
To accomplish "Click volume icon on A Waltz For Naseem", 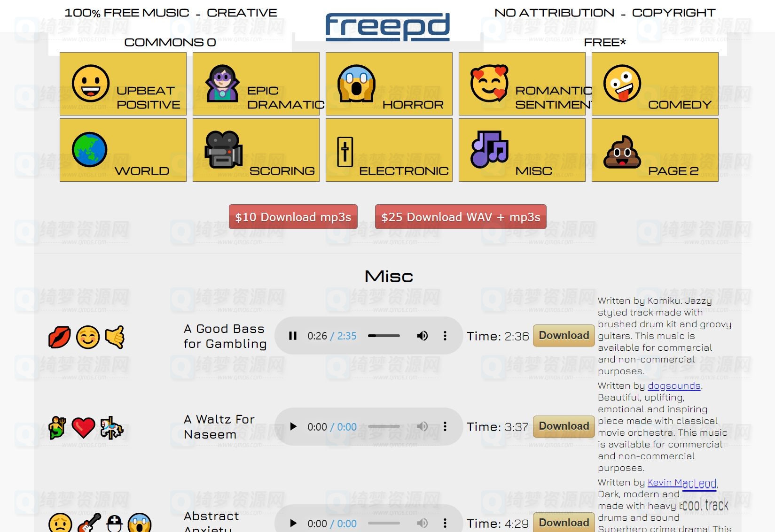I will [422, 426].
